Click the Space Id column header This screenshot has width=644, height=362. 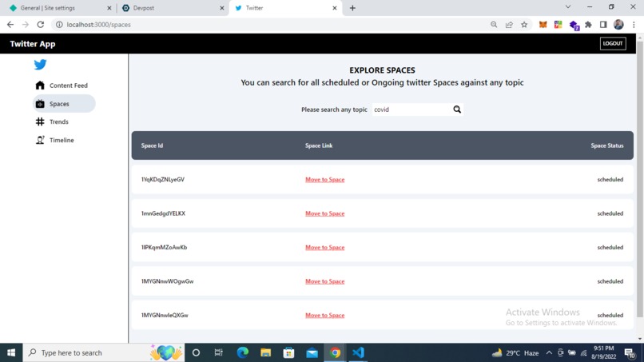pyautogui.click(x=152, y=145)
